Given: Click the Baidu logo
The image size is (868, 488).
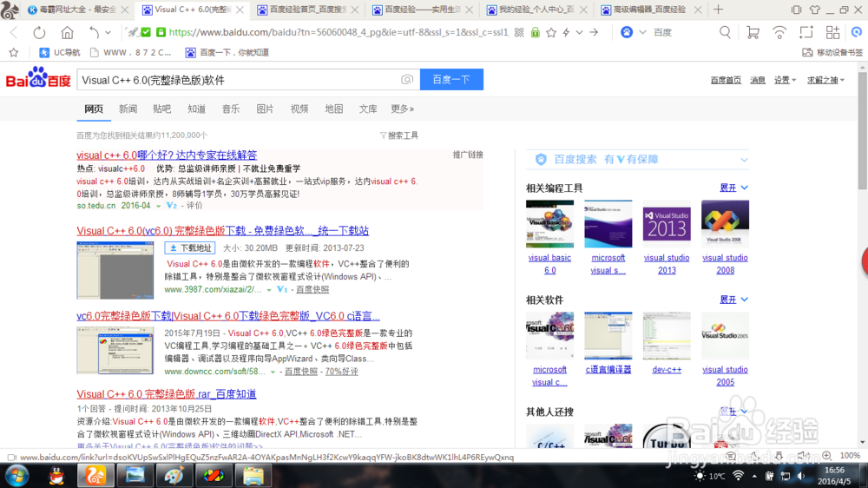Looking at the screenshot, I should pyautogui.click(x=38, y=79).
